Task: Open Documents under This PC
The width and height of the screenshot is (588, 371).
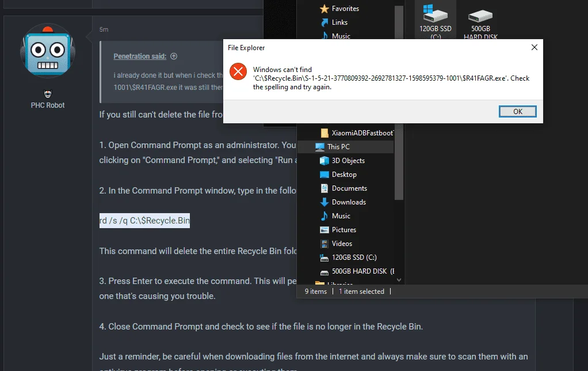Action: [349, 188]
